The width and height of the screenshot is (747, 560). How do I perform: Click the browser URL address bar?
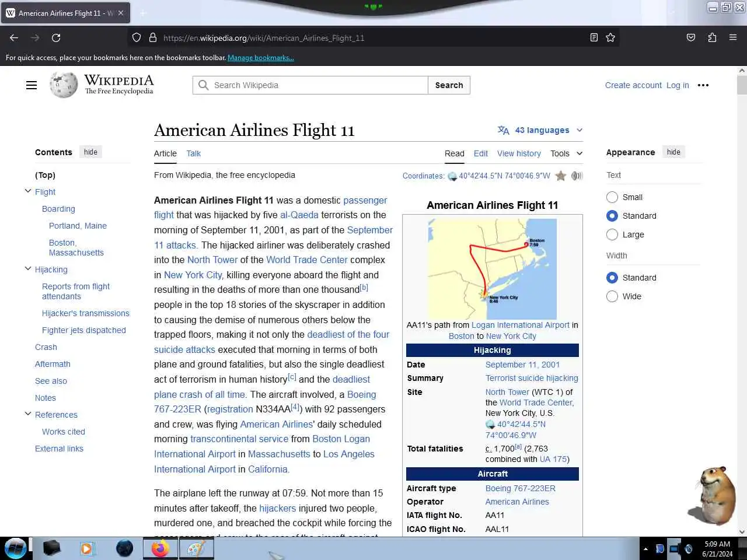(x=373, y=38)
